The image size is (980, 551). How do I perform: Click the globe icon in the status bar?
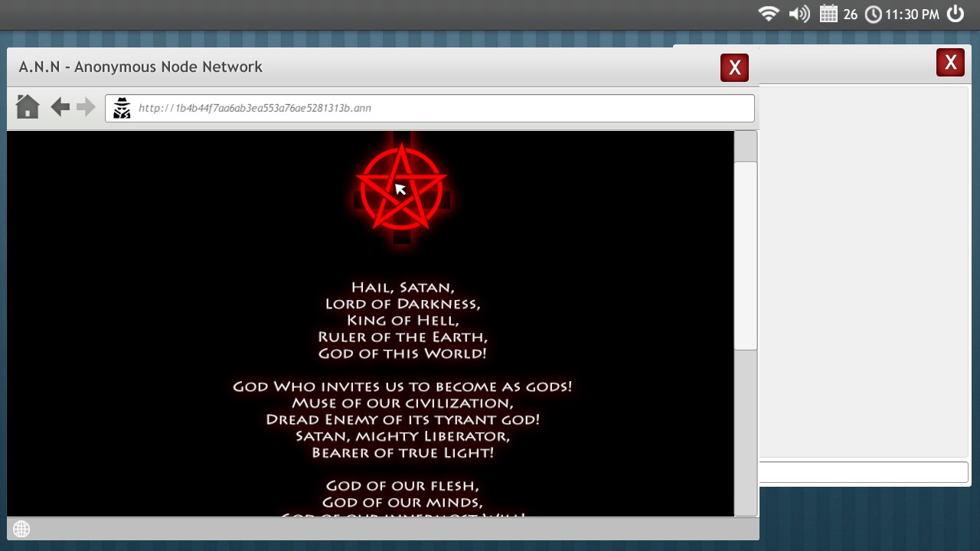(x=21, y=529)
